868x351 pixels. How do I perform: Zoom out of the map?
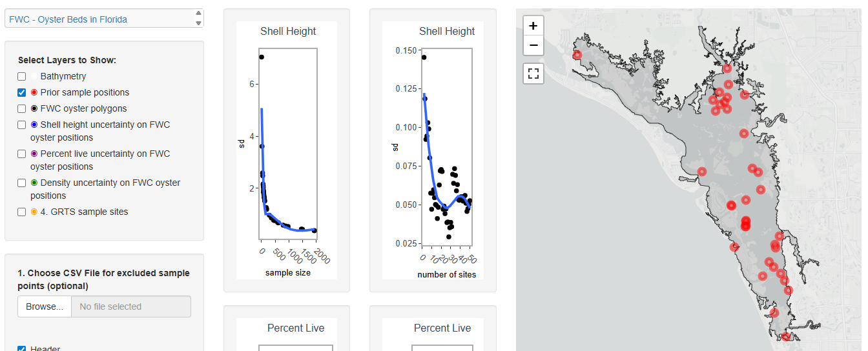[533, 46]
